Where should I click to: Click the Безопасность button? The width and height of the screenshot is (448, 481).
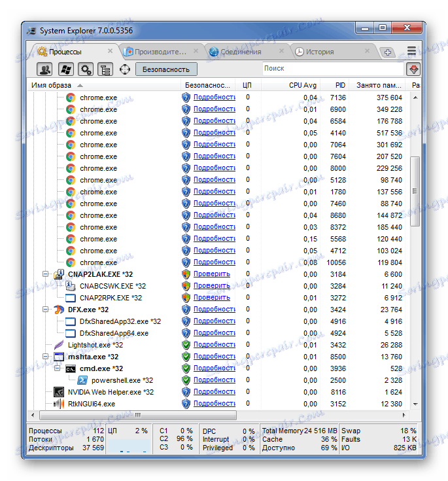166,69
